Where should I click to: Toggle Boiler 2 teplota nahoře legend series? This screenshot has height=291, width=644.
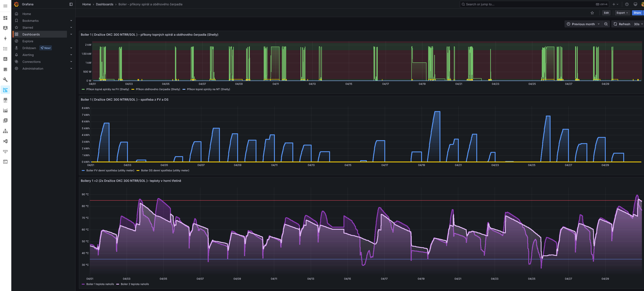pyautogui.click(x=135, y=284)
